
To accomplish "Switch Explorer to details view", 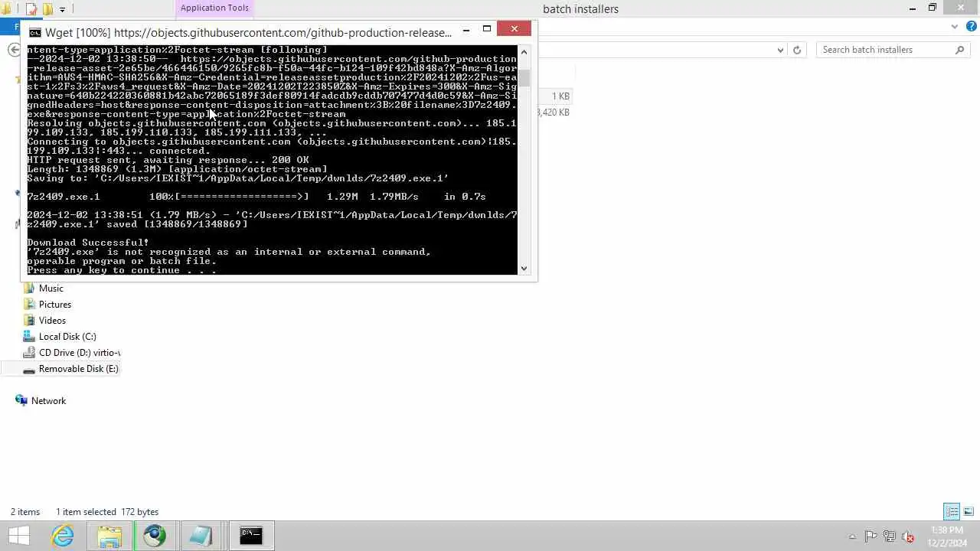I will (952, 512).
